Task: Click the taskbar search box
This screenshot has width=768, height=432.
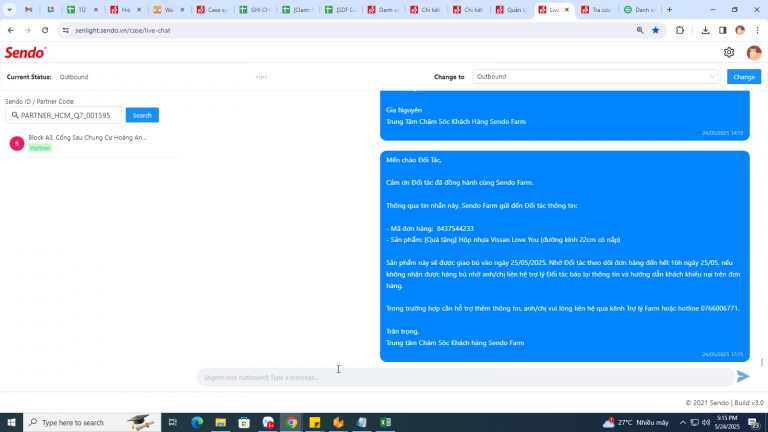Action: [92, 422]
